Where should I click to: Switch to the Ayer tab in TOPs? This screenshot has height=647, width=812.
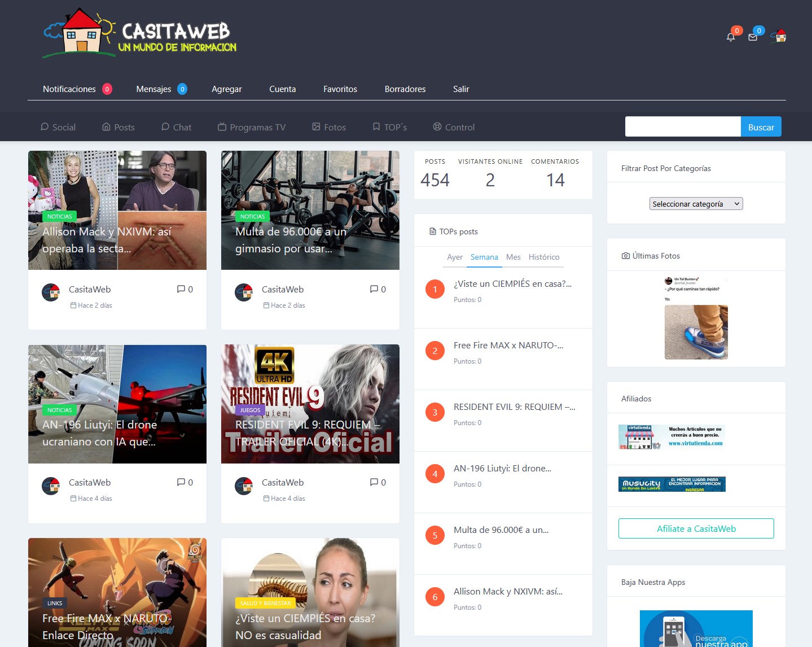454,257
